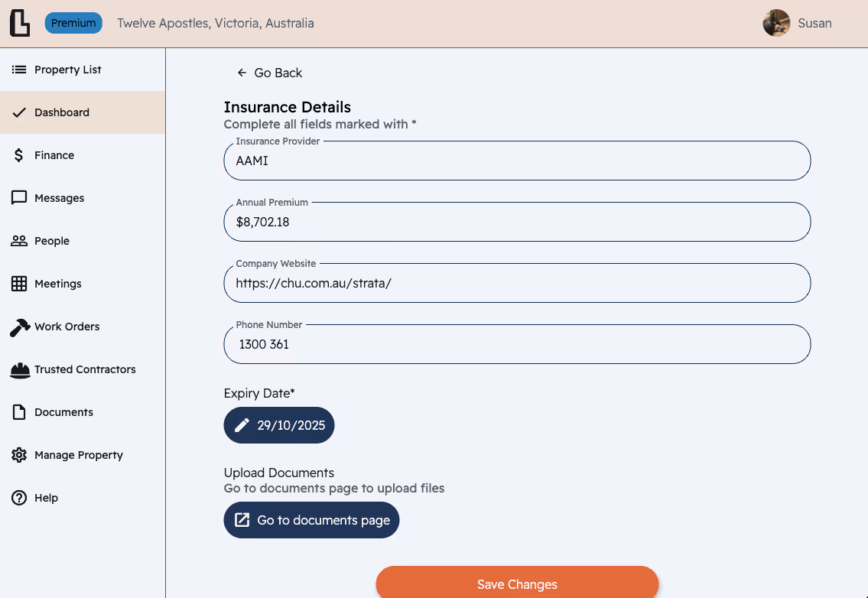Click Go to documents page button
The width and height of the screenshot is (868, 598).
click(311, 520)
